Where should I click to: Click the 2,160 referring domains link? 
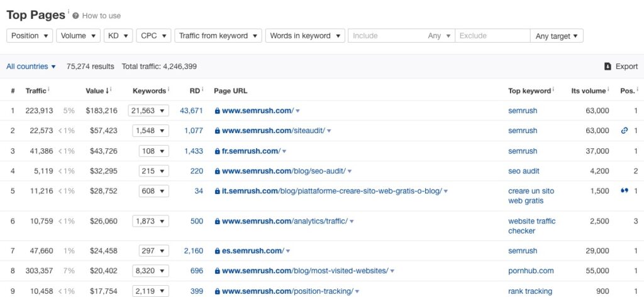coord(194,251)
